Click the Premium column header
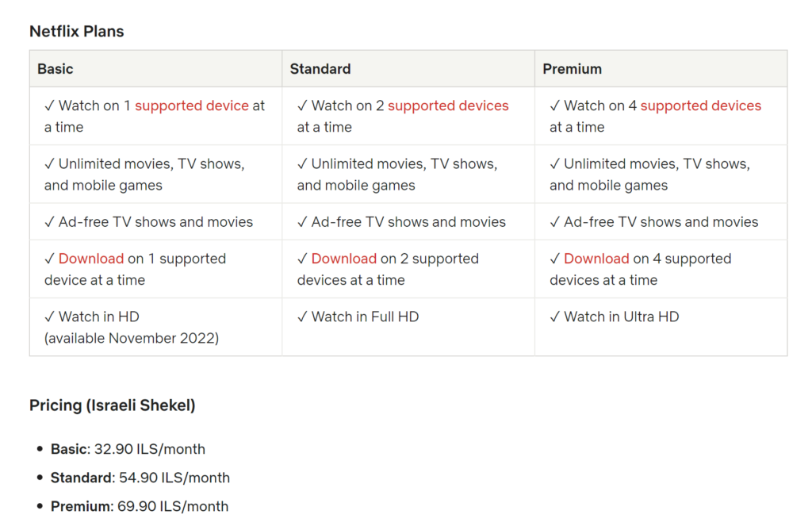The image size is (812, 526). (x=572, y=69)
